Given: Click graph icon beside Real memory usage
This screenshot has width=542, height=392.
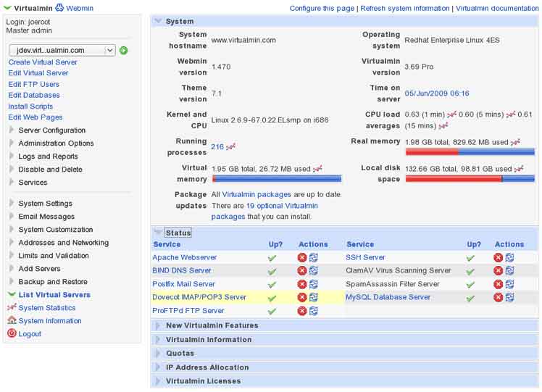Looking at the screenshot, I should point(515,142).
